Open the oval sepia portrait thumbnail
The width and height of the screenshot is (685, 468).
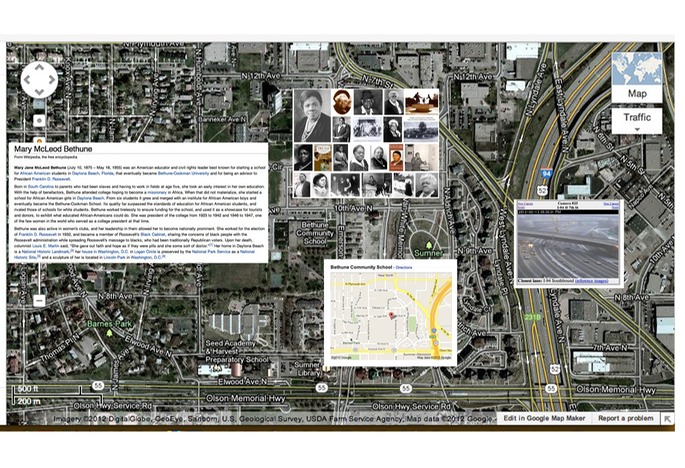342,102
